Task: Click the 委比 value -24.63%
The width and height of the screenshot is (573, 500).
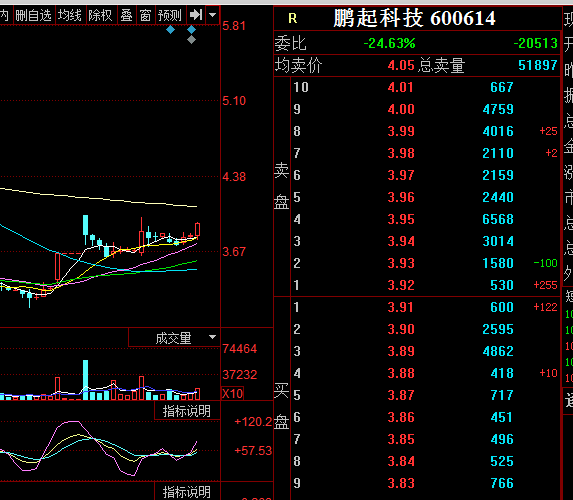Action: (x=390, y=43)
